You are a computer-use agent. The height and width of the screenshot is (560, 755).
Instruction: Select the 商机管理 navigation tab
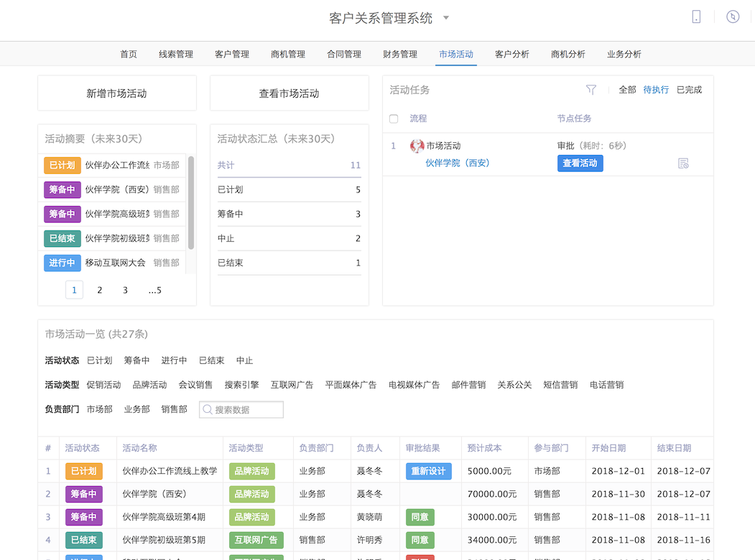288,54
